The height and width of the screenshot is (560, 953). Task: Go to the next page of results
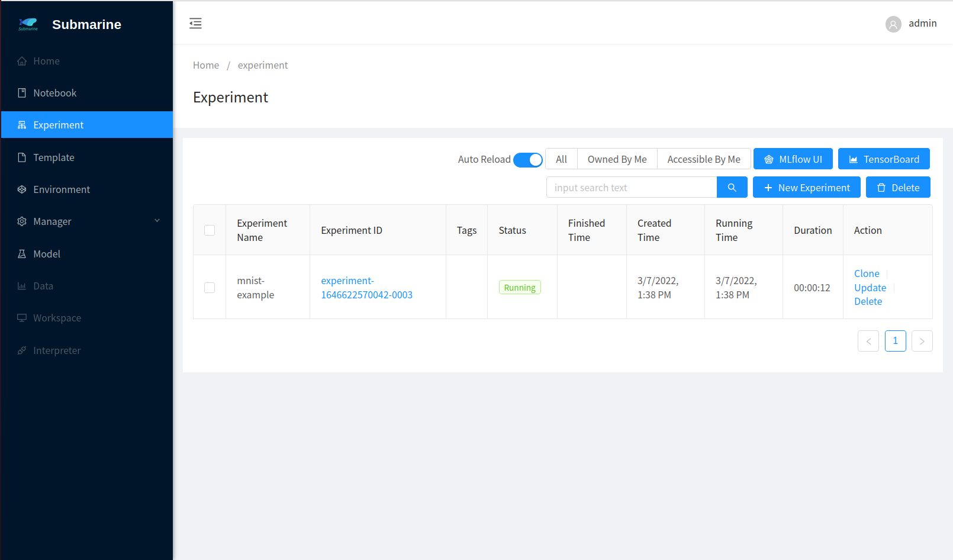(922, 341)
